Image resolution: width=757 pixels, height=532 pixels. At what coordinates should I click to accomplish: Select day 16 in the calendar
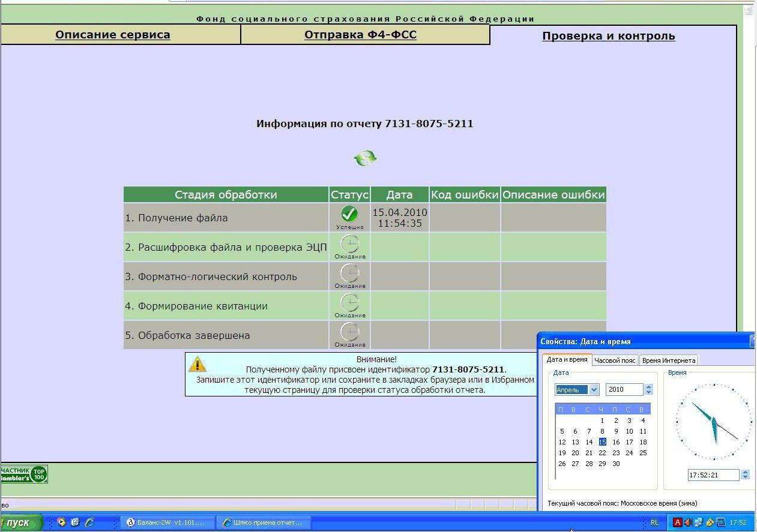coord(616,442)
